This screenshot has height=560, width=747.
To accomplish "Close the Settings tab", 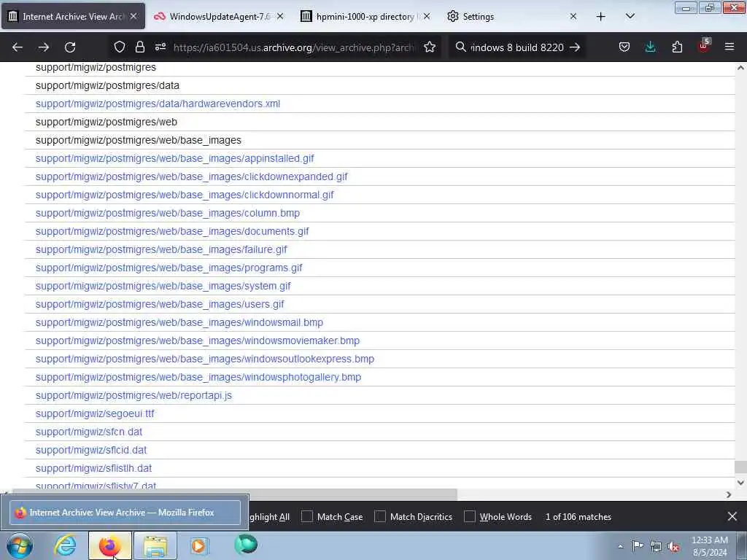I will point(573,16).
